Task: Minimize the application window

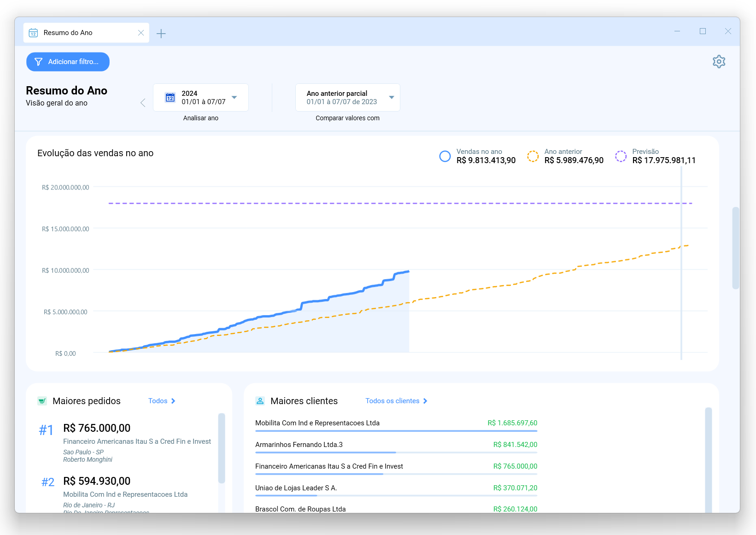Action: point(677,31)
